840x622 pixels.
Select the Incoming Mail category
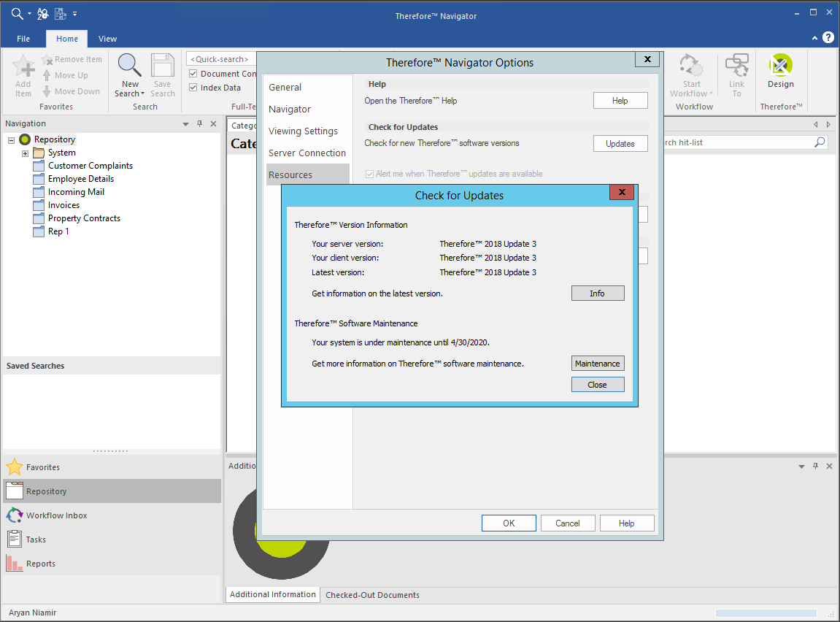(76, 192)
